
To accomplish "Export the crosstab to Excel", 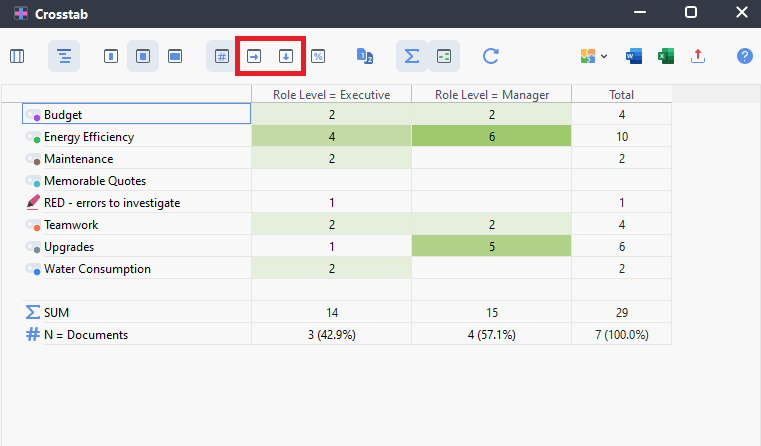I will (666, 56).
